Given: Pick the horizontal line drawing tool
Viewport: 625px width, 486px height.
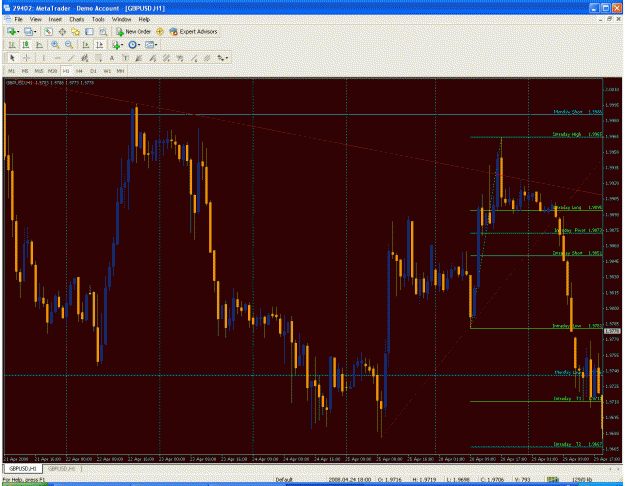Looking at the screenshot, I should pyautogui.click(x=57, y=58).
